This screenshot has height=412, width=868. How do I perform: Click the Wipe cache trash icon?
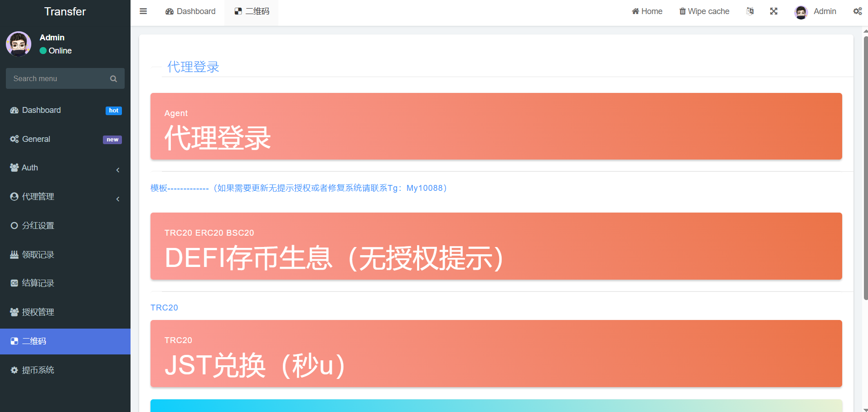click(x=682, y=11)
